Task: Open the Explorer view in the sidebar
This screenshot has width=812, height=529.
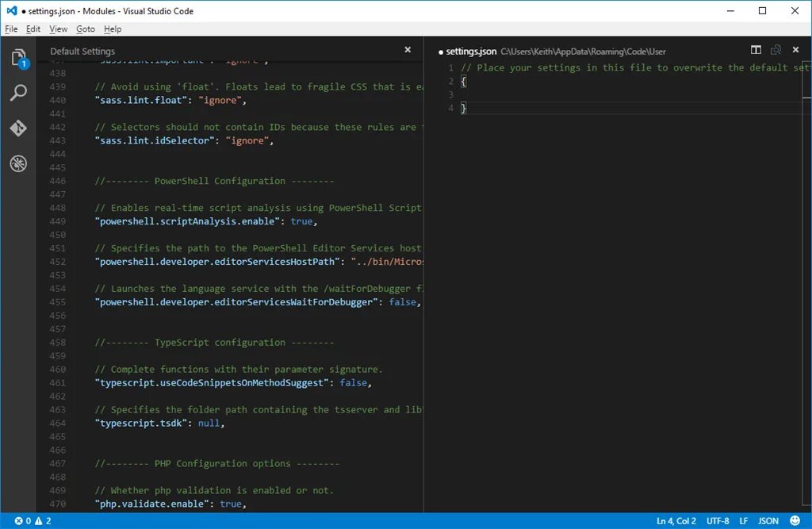Action: click(19, 58)
